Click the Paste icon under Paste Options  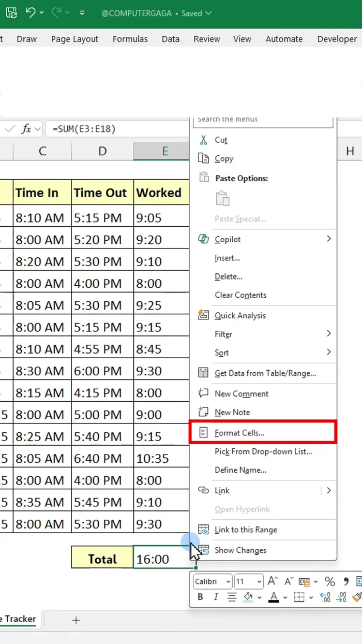(x=222, y=199)
